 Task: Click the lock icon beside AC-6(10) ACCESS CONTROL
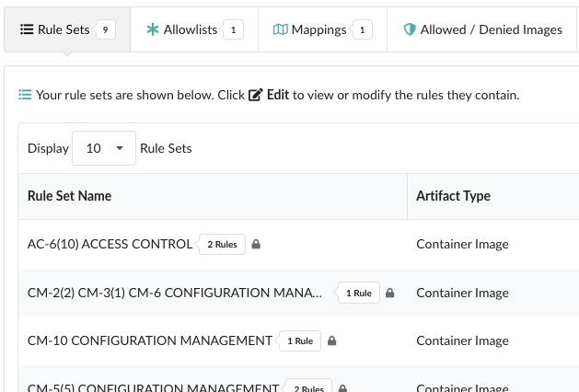256,245
